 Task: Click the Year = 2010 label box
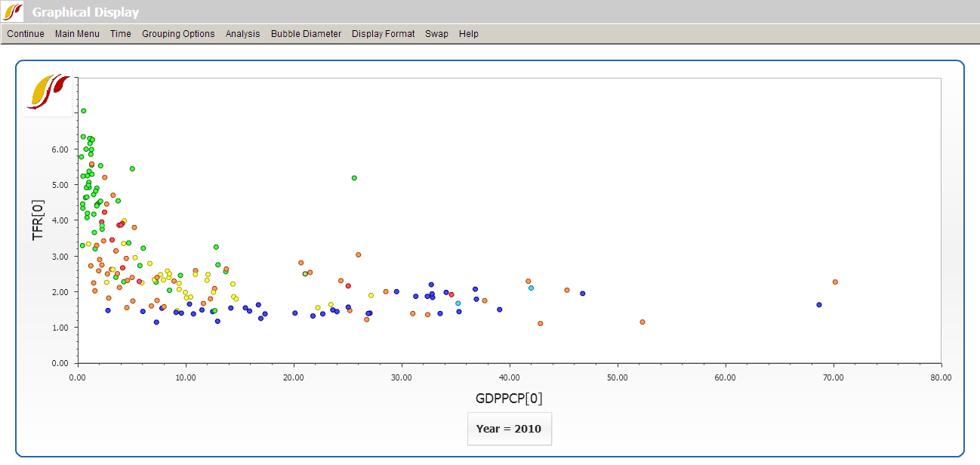[509, 428]
